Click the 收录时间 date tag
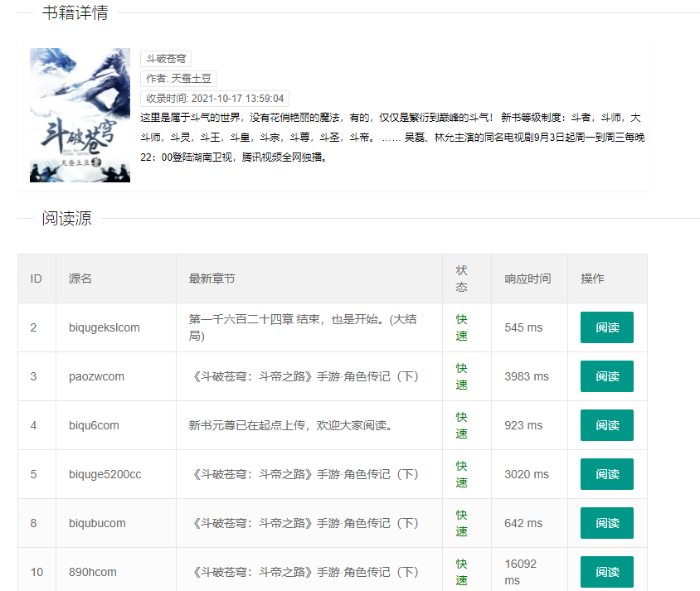The image size is (700, 591). (x=215, y=99)
